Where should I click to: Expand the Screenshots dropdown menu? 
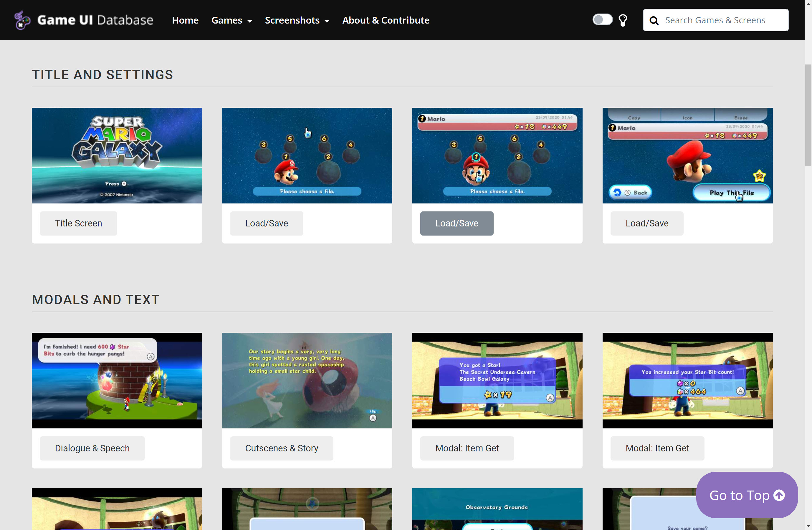(x=297, y=20)
